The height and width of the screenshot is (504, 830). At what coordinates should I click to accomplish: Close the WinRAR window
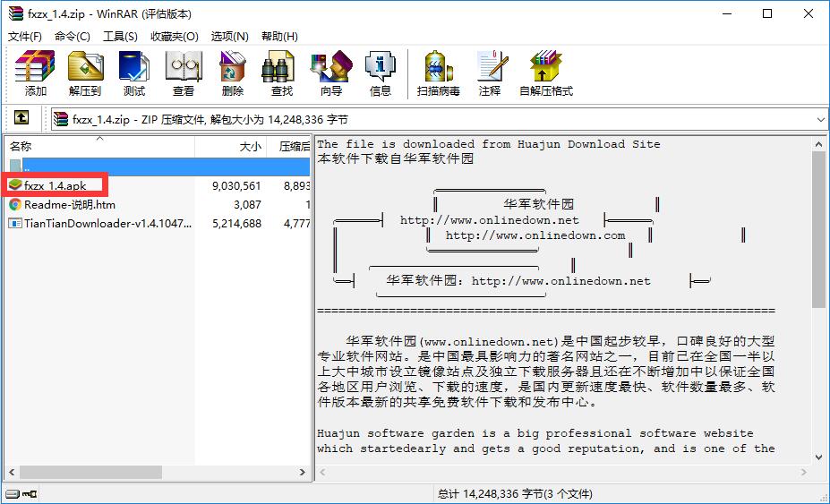coord(809,13)
